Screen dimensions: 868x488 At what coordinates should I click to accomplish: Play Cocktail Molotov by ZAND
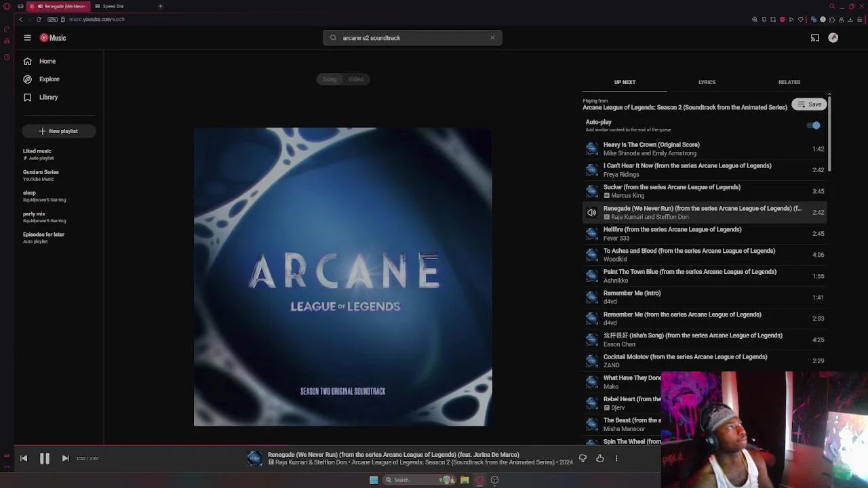tap(705, 361)
